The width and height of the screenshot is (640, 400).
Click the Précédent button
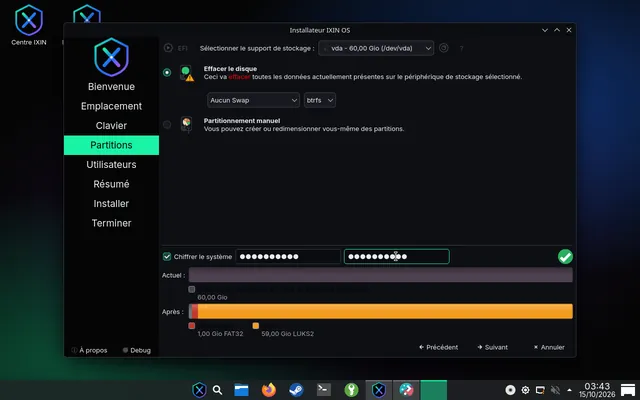point(438,347)
